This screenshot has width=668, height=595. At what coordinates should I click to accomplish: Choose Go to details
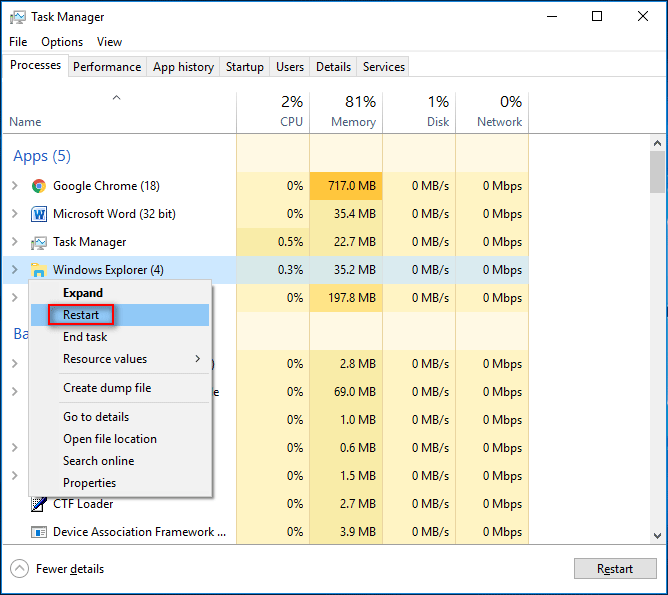(120, 417)
